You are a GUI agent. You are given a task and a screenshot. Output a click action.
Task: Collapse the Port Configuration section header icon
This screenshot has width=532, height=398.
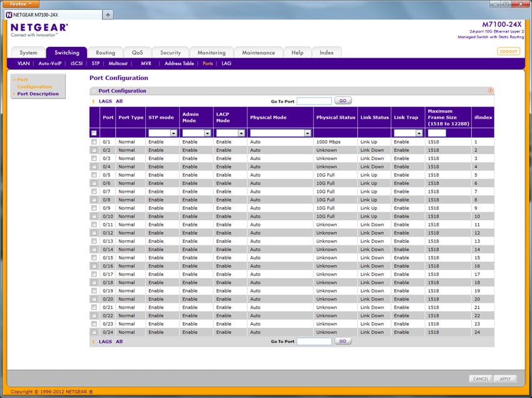pyautogui.click(x=94, y=91)
